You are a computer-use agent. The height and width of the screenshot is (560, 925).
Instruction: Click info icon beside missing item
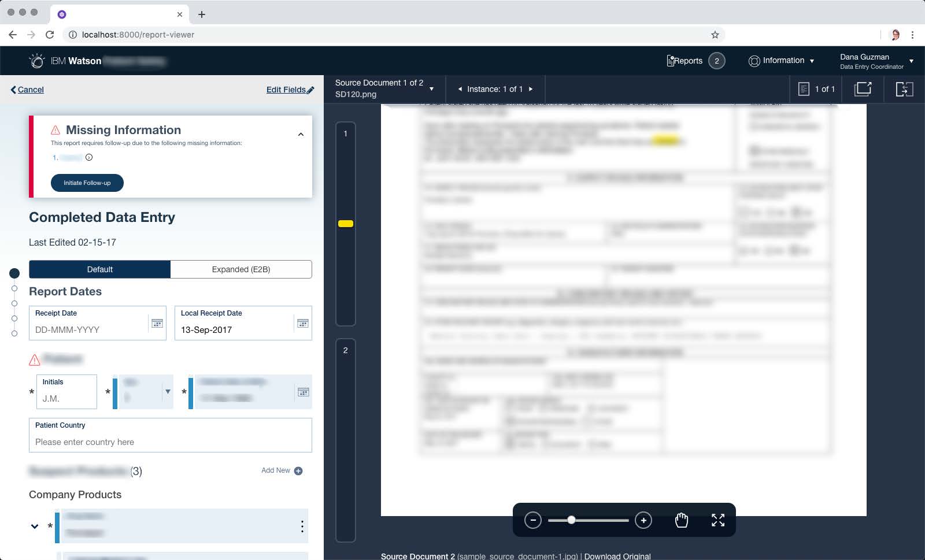pyautogui.click(x=89, y=157)
